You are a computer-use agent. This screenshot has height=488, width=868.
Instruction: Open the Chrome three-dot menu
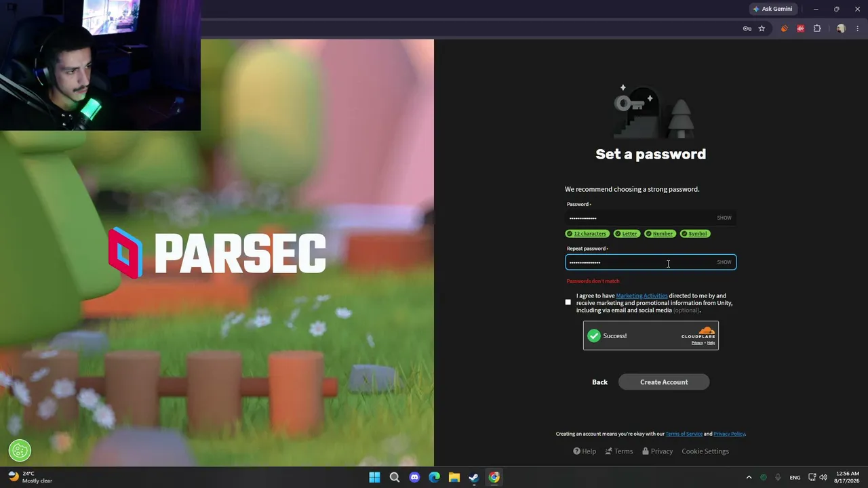(858, 28)
